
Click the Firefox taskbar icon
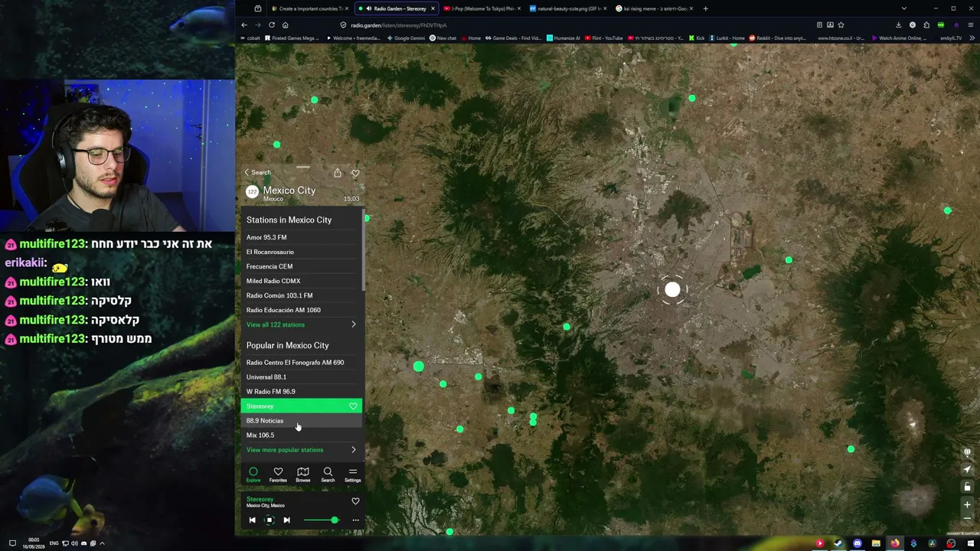[894, 543]
